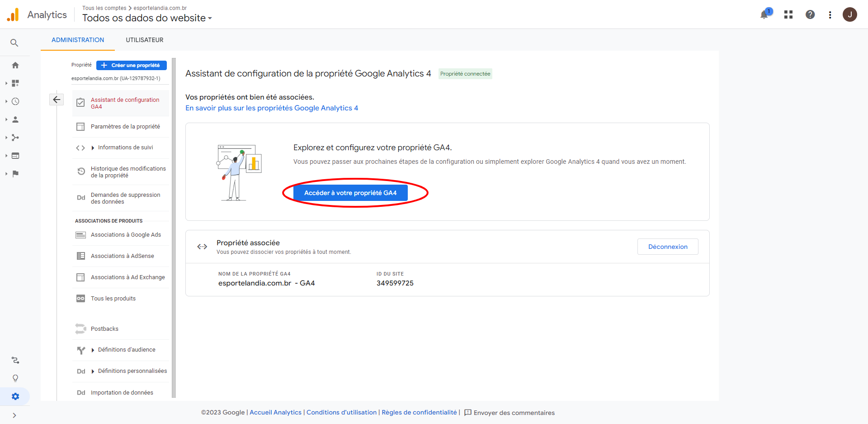Open the lightbulb Discover icon
This screenshot has height=424, width=868.
tap(15, 378)
